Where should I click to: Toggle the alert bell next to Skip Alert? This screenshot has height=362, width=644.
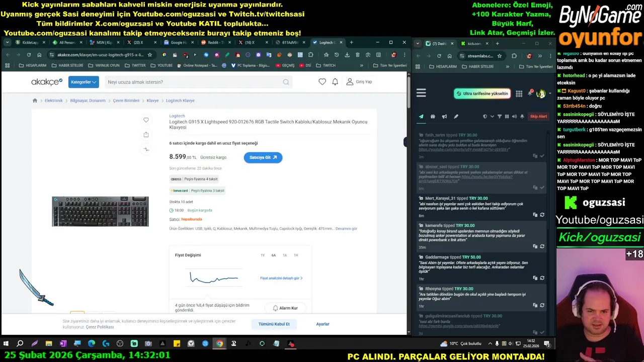click(x=522, y=117)
